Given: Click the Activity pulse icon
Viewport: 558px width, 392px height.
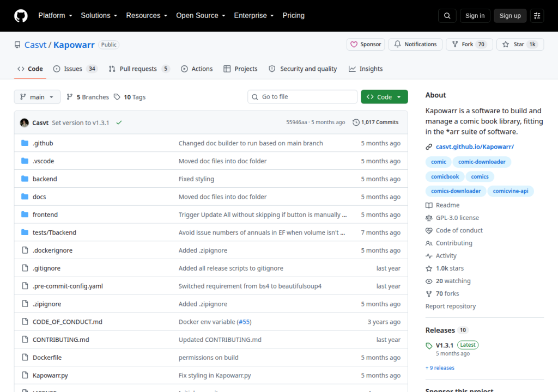Looking at the screenshot, I should 429,256.
